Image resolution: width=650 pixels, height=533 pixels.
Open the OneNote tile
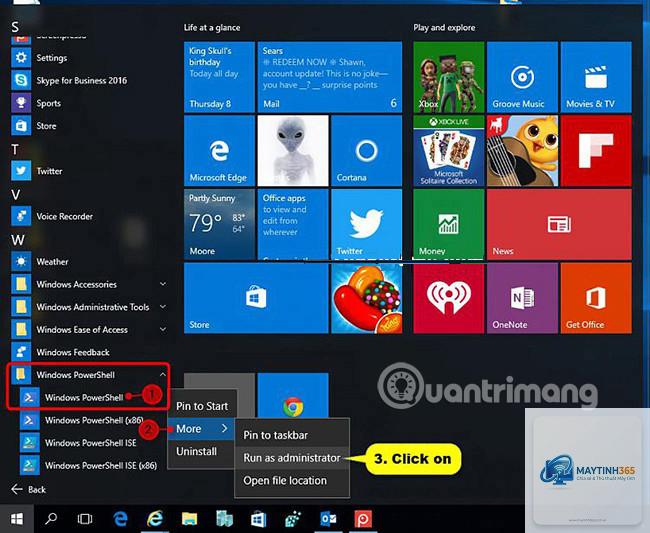click(522, 298)
